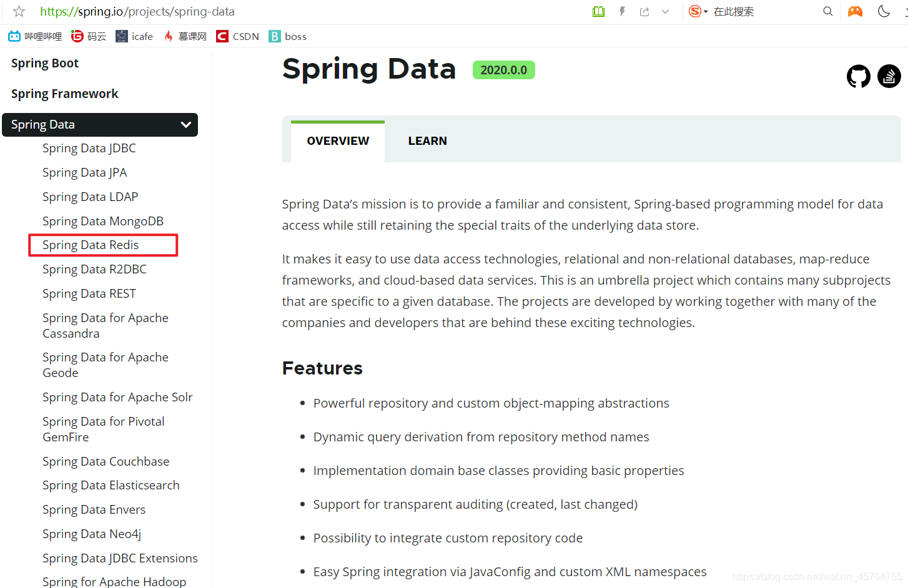Image resolution: width=908 pixels, height=588 pixels.
Task: Click 'Possibility to integrate custom repository code'
Action: click(x=448, y=538)
